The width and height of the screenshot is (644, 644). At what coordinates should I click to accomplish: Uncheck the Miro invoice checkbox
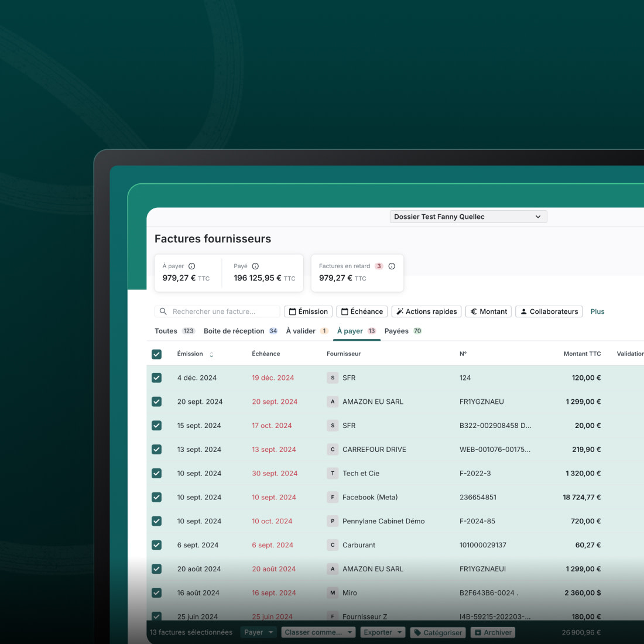click(x=156, y=592)
